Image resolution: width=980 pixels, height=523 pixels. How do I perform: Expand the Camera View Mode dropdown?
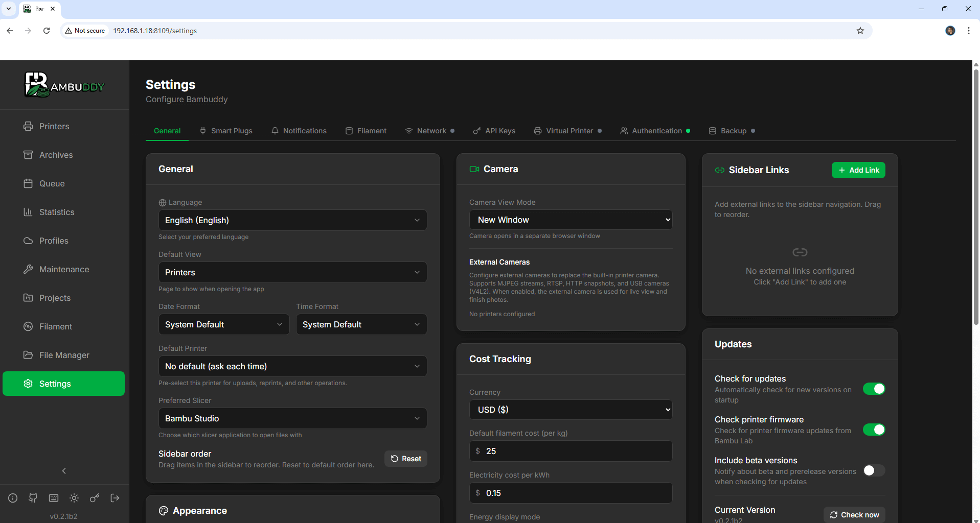point(571,220)
